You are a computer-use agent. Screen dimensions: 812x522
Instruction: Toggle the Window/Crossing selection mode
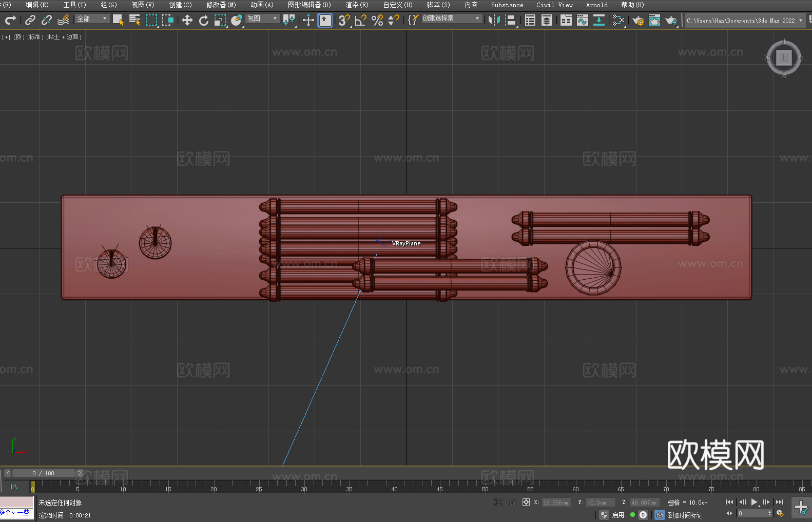tap(168, 20)
